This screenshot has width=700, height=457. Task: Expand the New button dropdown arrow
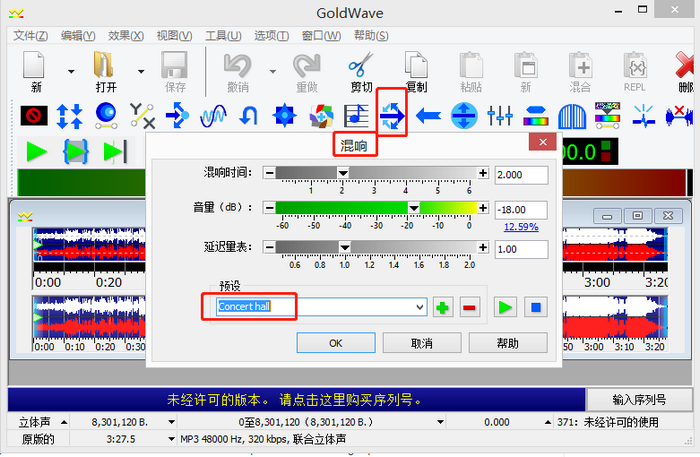point(71,71)
